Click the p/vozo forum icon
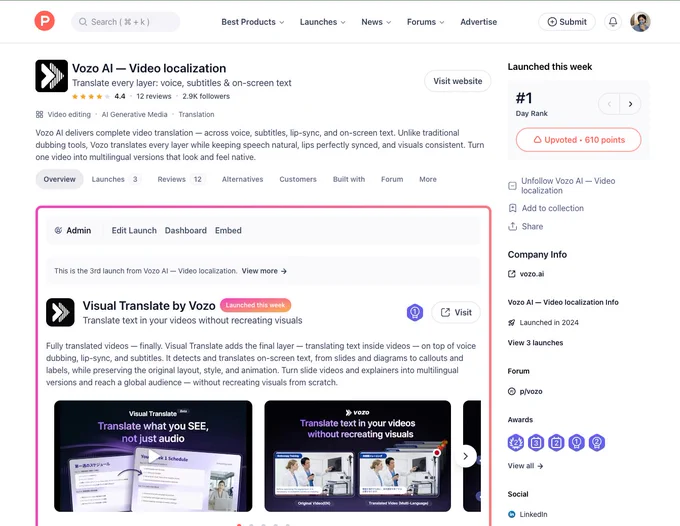 click(512, 391)
